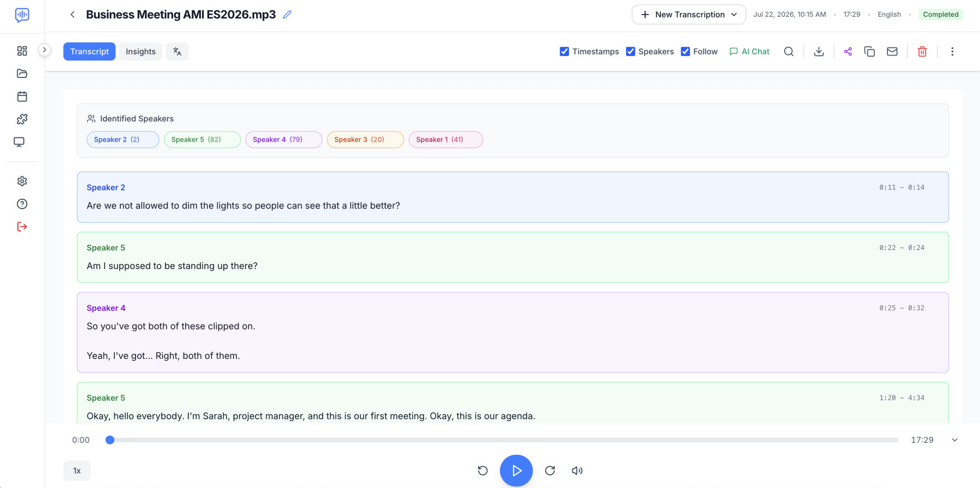Image resolution: width=980 pixels, height=488 pixels.
Task: Click the 0:11 – 0:14 timestamp
Action: (x=902, y=187)
